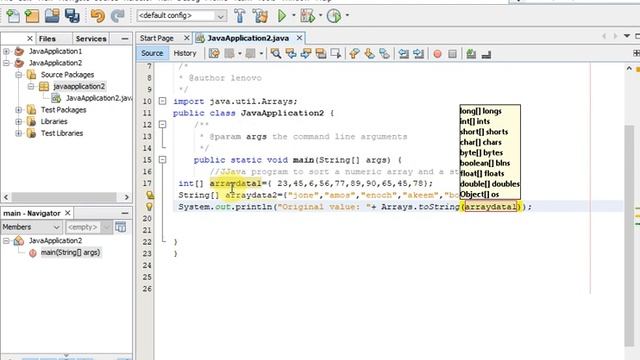Collapse the Source Packages node
Image resolution: width=640 pixels, height=360 pixels.
pos(18,75)
